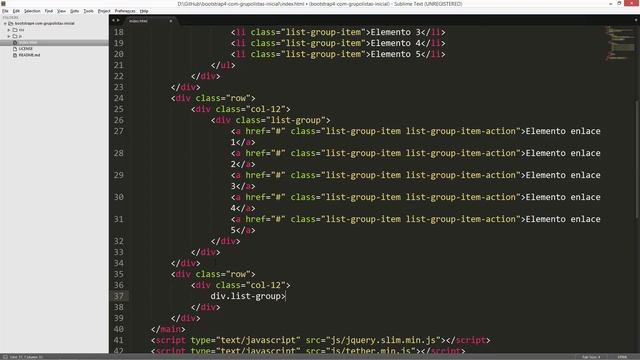Viewport: 640px width, 360px height.
Task: Open the Tools menu
Action: [88, 11]
